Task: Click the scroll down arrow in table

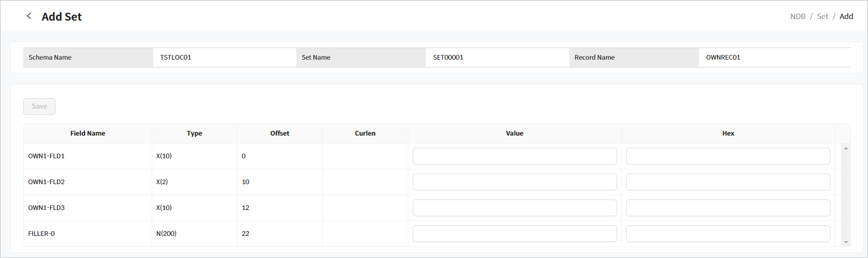Action: click(846, 242)
